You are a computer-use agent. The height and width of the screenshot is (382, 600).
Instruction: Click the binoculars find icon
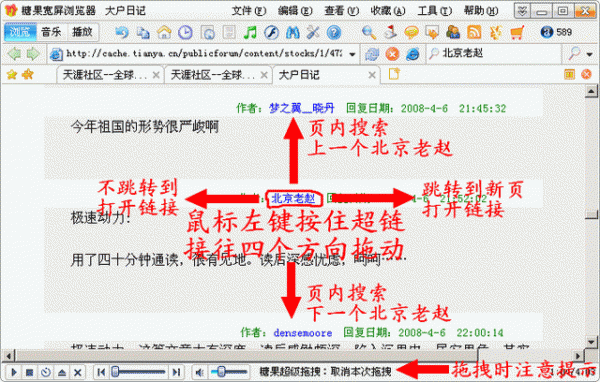point(292,33)
